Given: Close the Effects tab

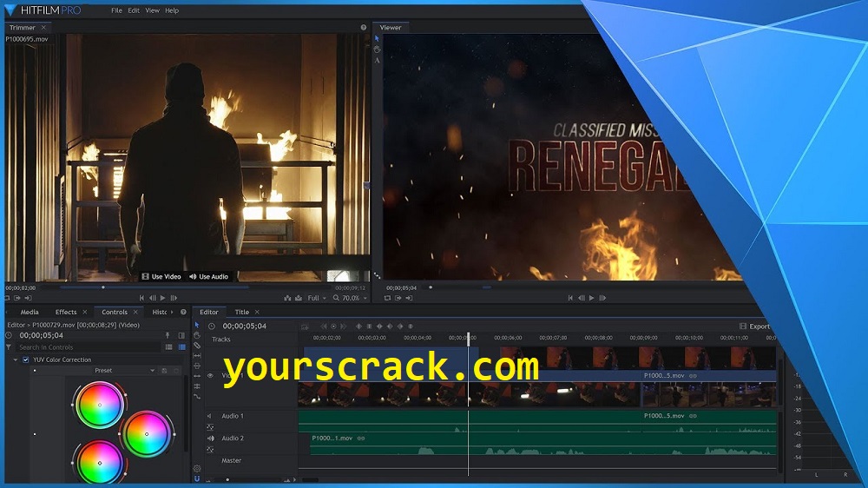Looking at the screenshot, I should [85, 312].
